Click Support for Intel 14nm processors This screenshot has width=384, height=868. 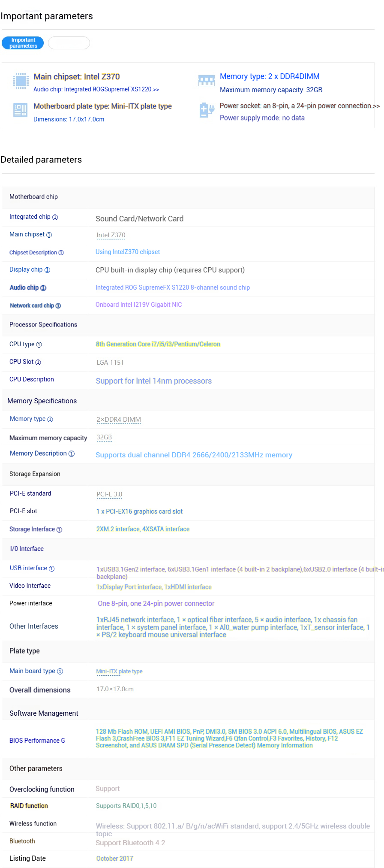(154, 381)
